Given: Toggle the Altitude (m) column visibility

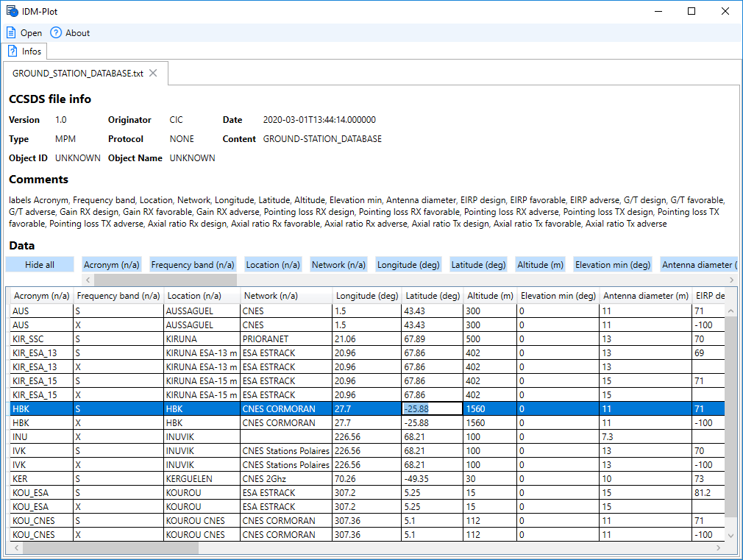Looking at the screenshot, I should 539,264.
